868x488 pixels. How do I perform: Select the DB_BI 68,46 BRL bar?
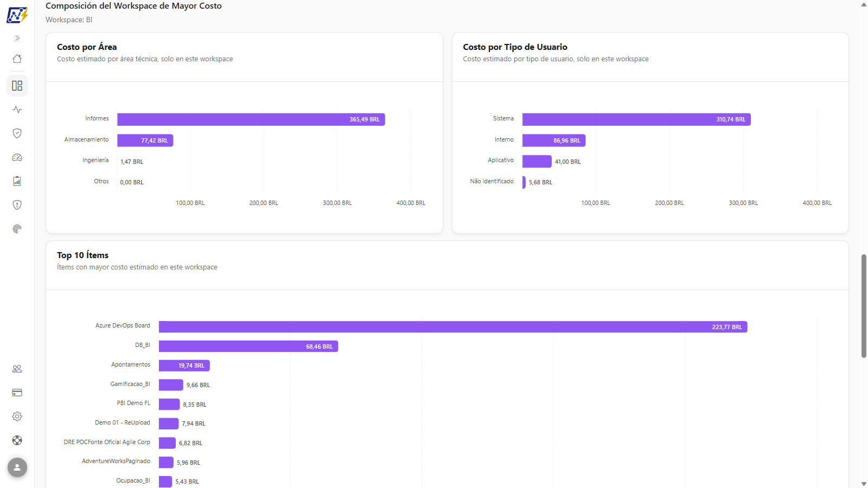pos(248,346)
